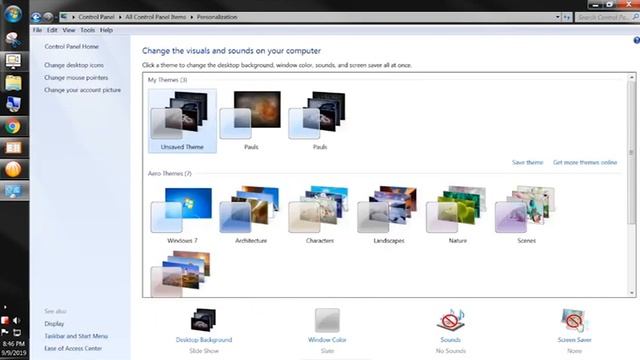This screenshot has width=640, height=360.
Task: Open Ease of Access Center link
Action: pyautogui.click(x=73, y=349)
